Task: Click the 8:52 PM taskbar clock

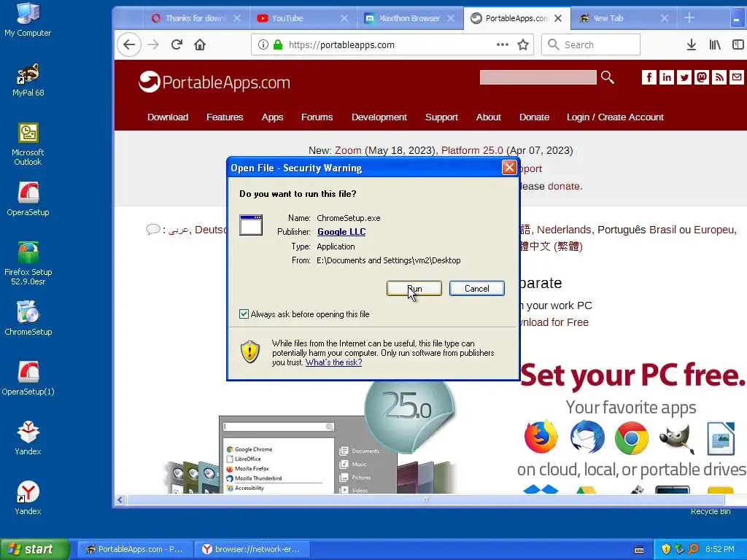Action: click(x=720, y=549)
